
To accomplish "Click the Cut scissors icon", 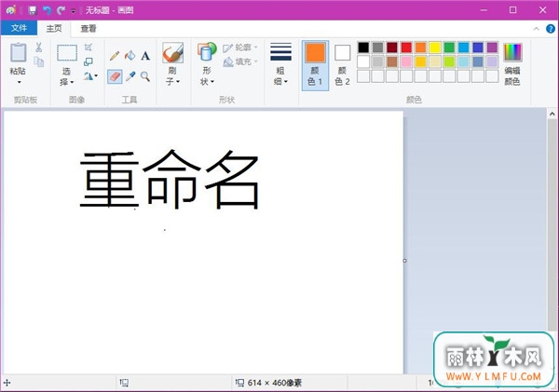I will coord(38,47).
